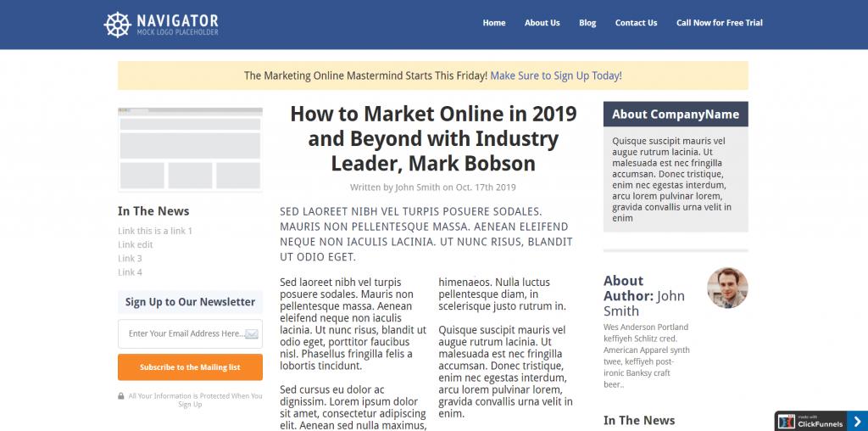
Task: Click the About CompanyName heading
Action: pos(676,115)
